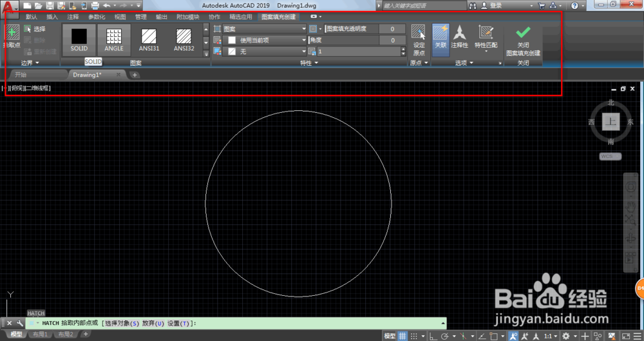
Task: Click the Undo arrow icon
Action: (107, 6)
